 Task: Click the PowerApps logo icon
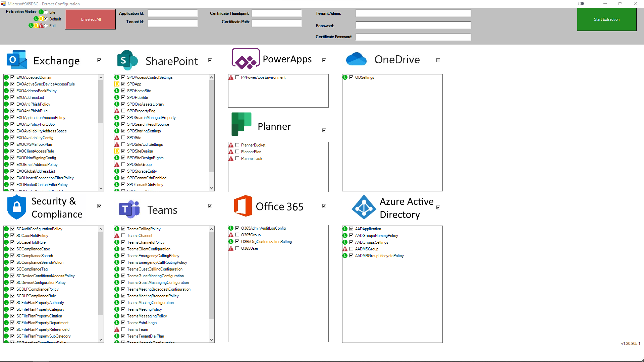[246, 59]
